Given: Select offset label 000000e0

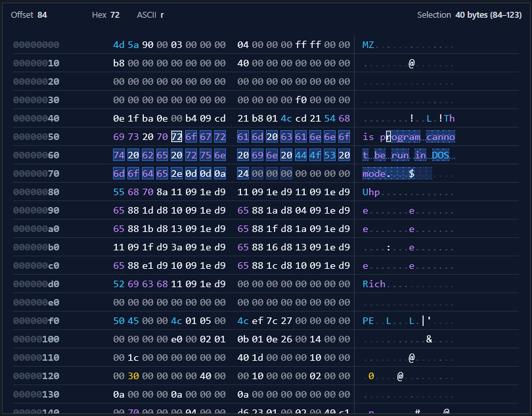Looking at the screenshot, I should tap(36, 302).
